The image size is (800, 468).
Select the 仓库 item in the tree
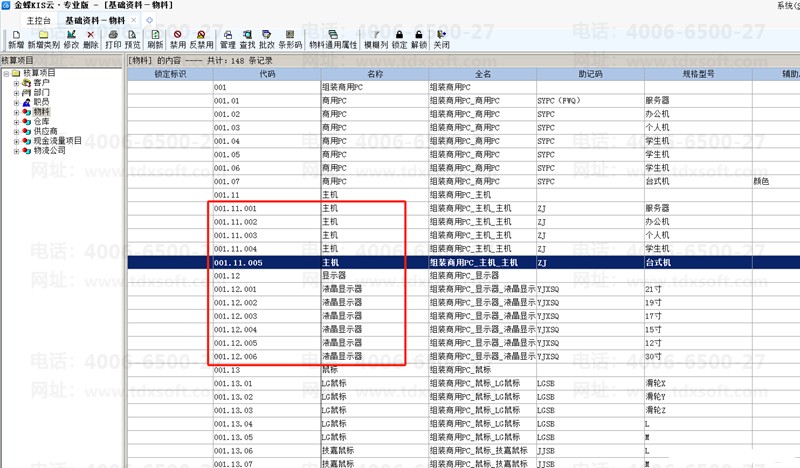click(x=41, y=122)
